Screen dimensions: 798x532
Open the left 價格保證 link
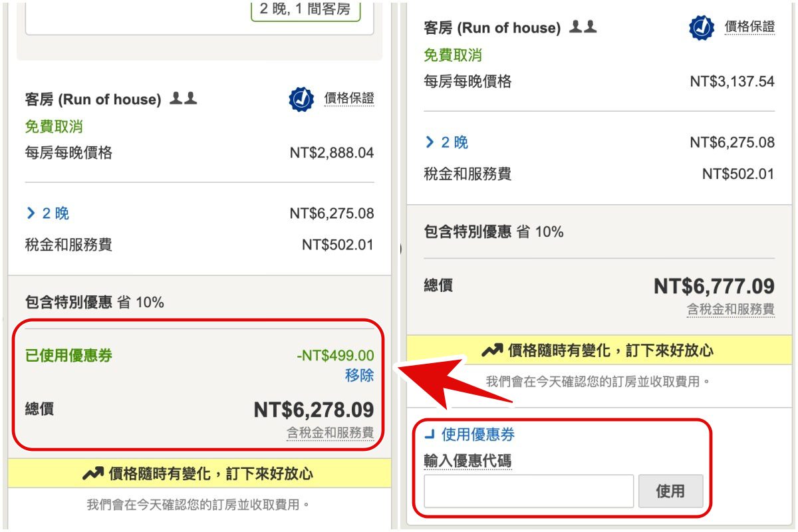click(x=349, y=98)
